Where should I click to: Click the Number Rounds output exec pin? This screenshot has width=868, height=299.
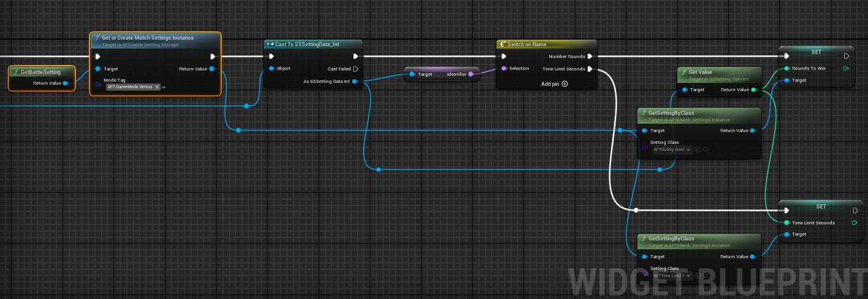point(590,57)
